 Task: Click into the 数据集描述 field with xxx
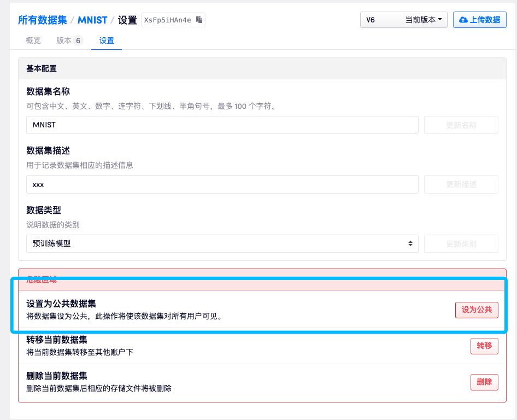tap(222, 184)
